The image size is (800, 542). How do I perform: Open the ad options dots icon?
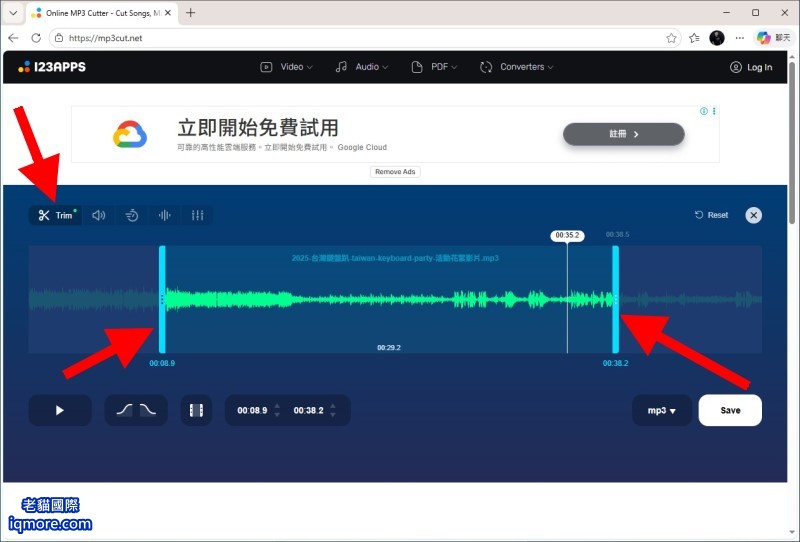click(714, 111)
